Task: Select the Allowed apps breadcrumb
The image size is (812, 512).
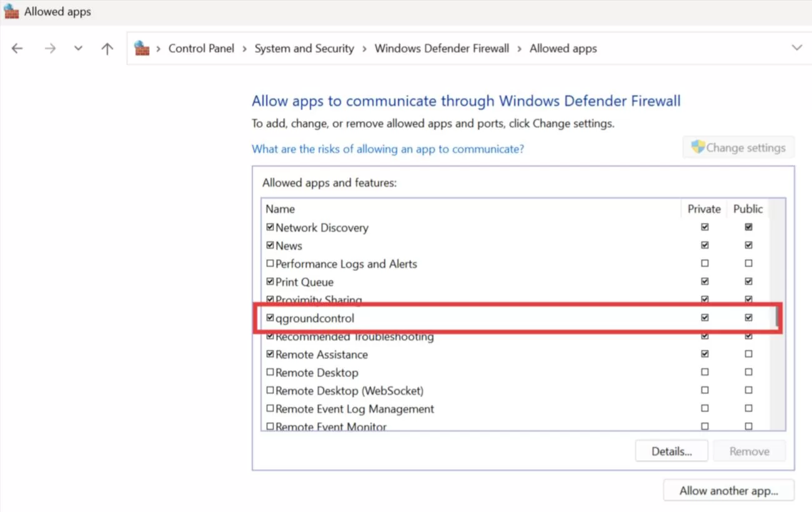Action: 563,49
